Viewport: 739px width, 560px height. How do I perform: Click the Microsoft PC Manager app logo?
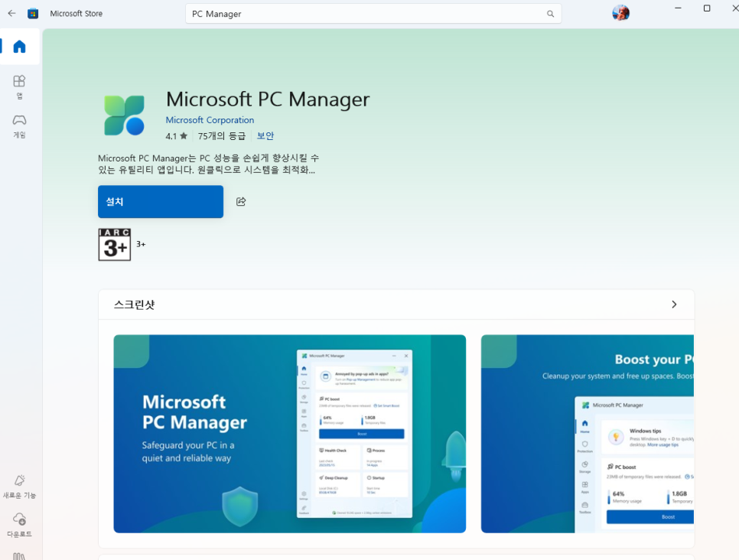point(125,116)
